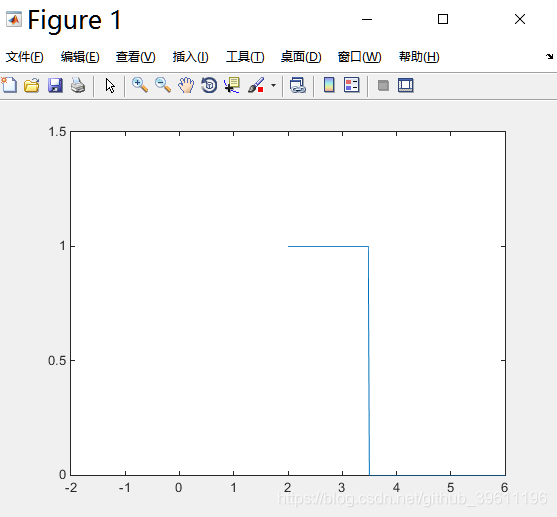Select the Data Cursor tool
The height and width of the screenshot is (517, 557).
click(x=232, y=85)
